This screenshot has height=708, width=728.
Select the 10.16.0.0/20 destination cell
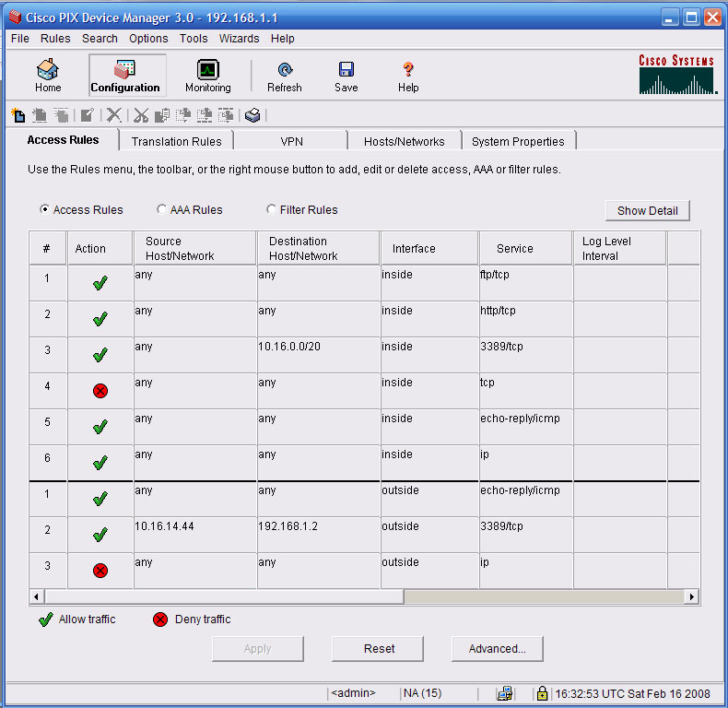point(319,355)
